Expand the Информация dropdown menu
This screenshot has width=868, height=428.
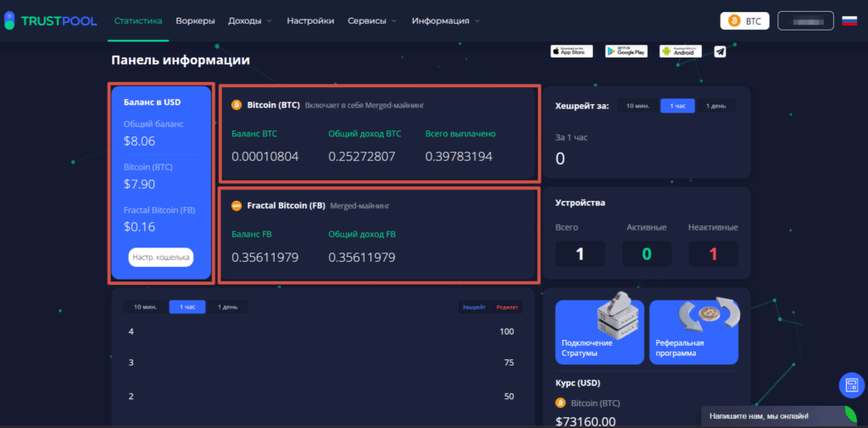coord(445,20)
